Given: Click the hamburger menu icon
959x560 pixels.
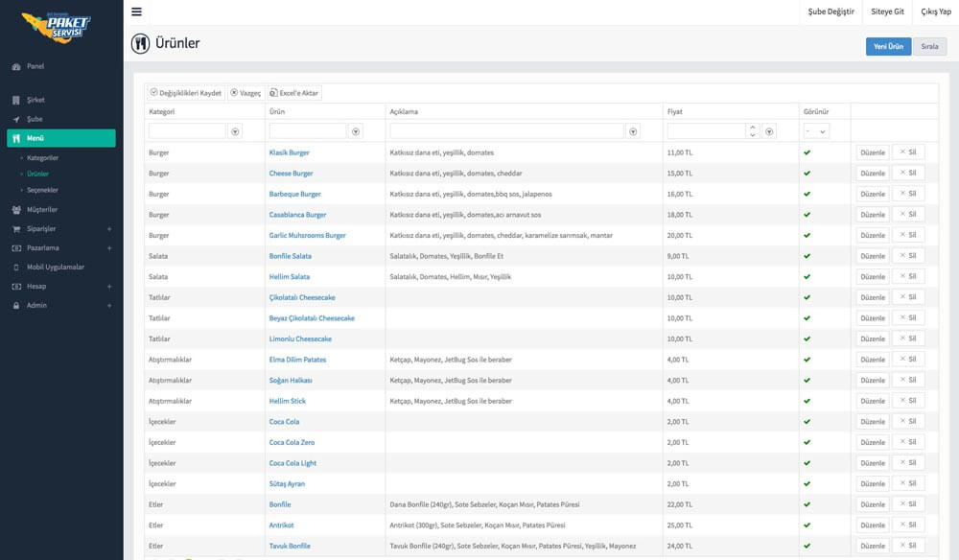Looking at the screenshot, I should (137, 12).
